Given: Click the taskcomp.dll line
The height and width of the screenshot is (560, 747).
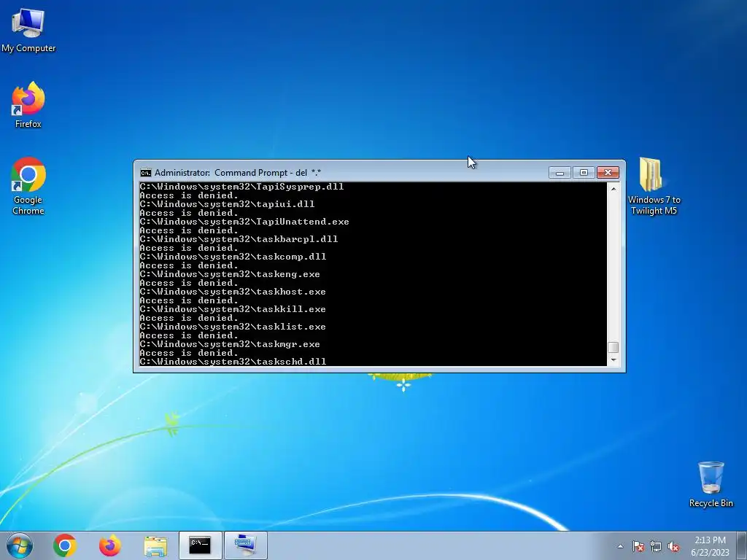Looking at the screenshot, I should [x=233, y=257].
